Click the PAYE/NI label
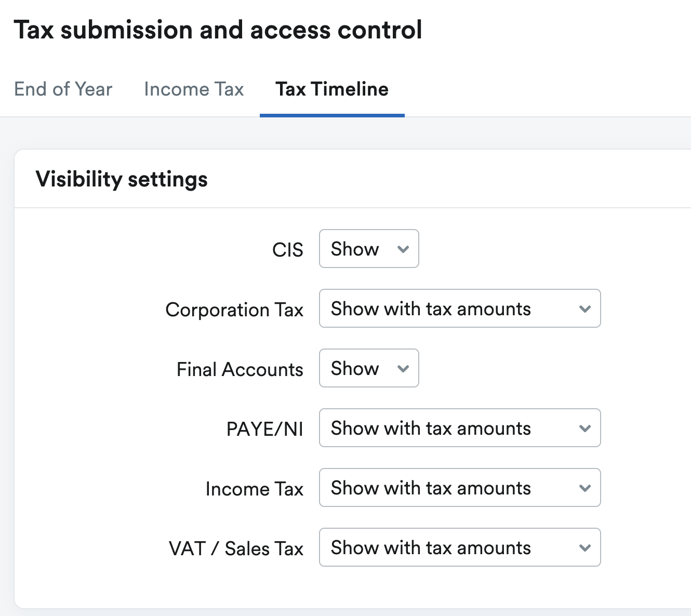Screen dimensions: 691x616 265,429
